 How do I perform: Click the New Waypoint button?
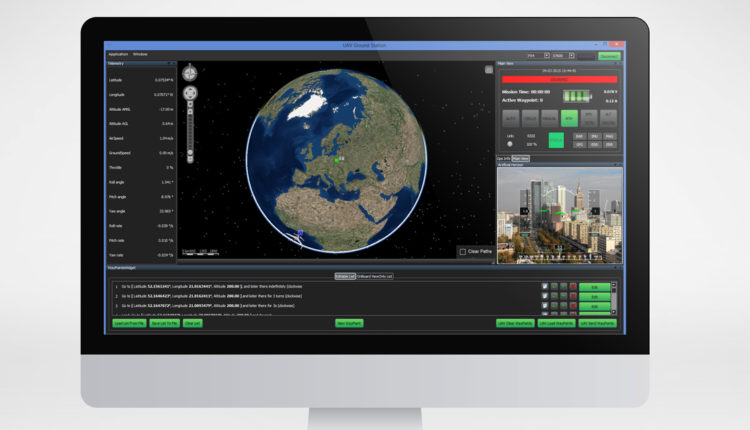[x=348, y=323]
